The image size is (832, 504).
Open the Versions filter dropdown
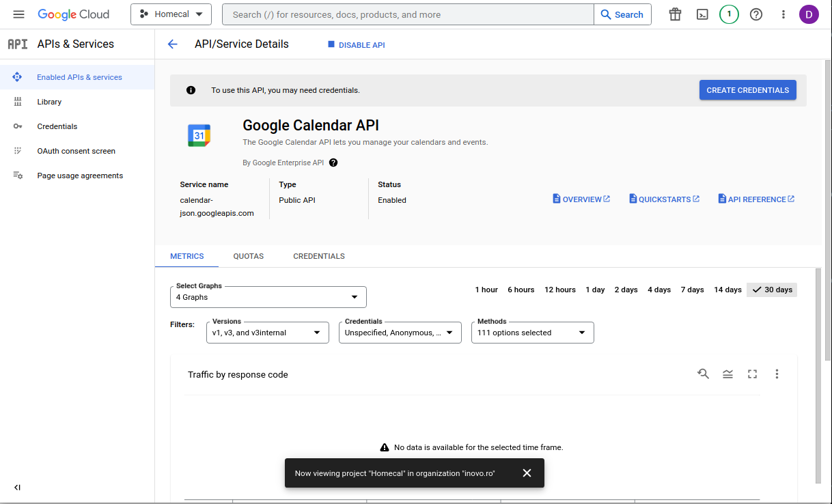267,333
